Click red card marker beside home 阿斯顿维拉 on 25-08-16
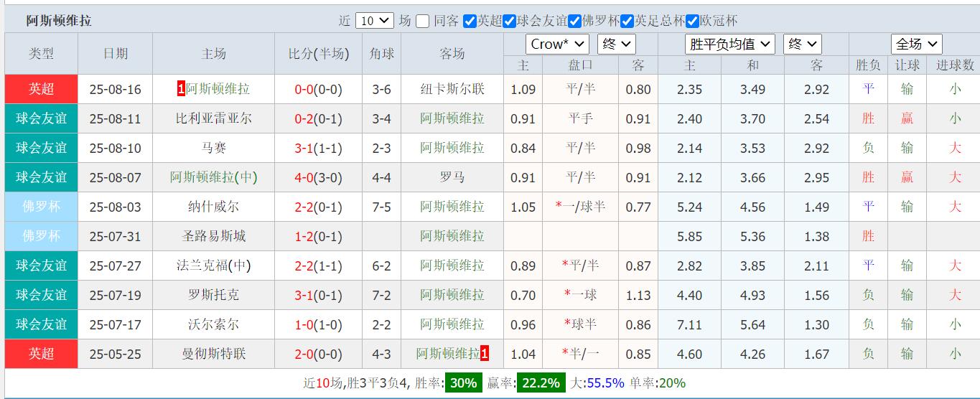The height and width of the screenshot is (399, 980). 181,89
